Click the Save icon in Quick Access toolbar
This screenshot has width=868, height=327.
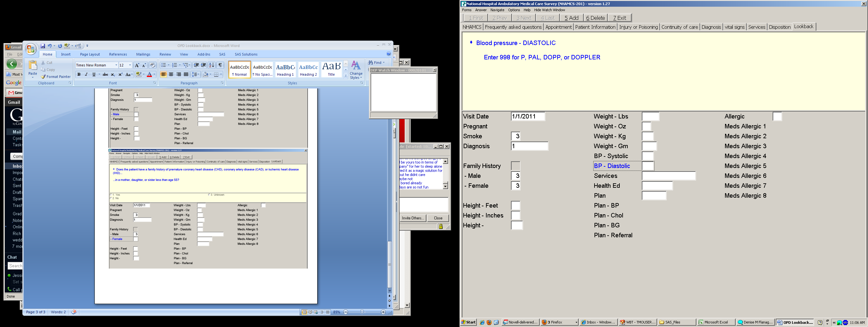click(43, 46)
